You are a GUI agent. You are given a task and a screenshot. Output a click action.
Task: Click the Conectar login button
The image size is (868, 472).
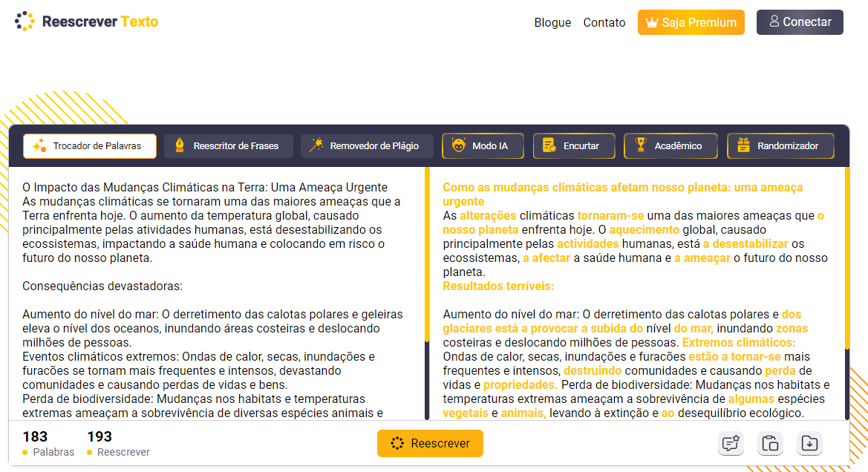(800, 22)
